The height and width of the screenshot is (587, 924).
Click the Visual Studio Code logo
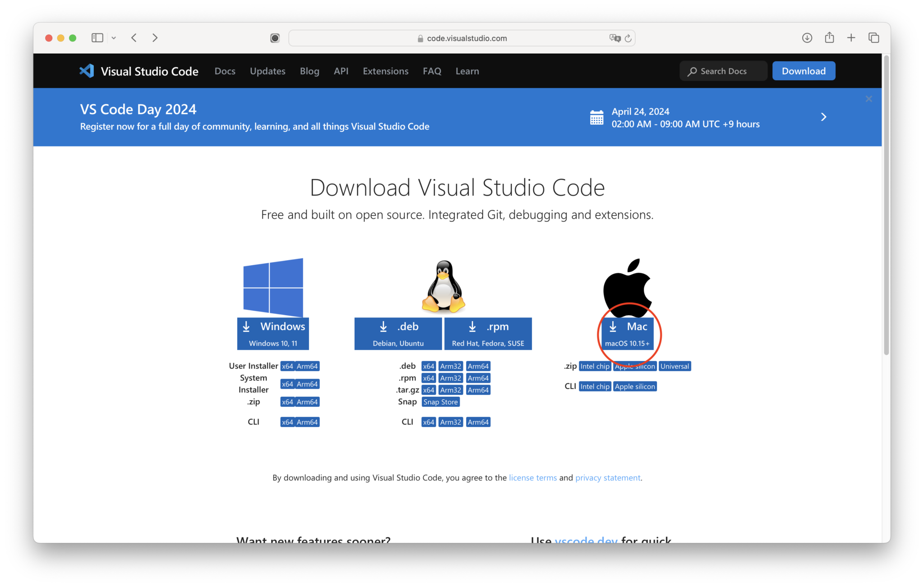coord(86,71)
